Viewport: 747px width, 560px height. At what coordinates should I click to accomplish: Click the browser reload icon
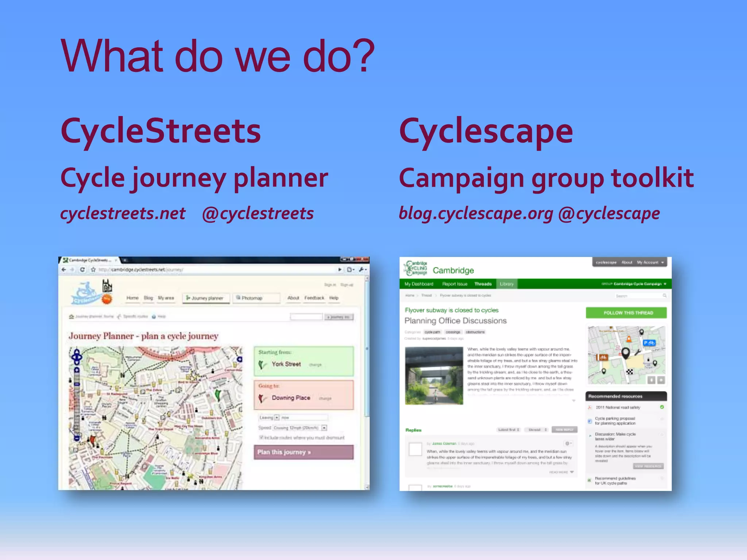[x=82, y=269]
